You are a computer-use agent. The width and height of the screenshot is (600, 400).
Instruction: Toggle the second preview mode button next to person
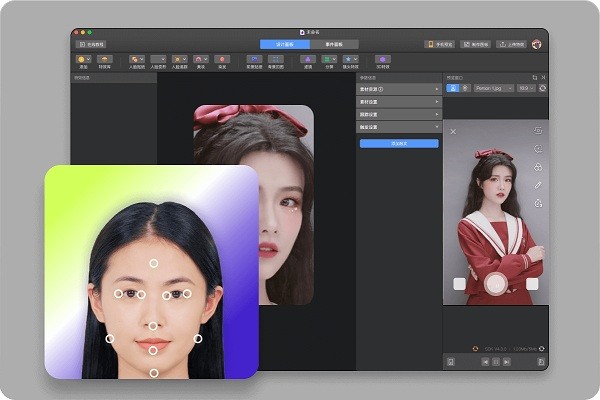click(463, 88)
